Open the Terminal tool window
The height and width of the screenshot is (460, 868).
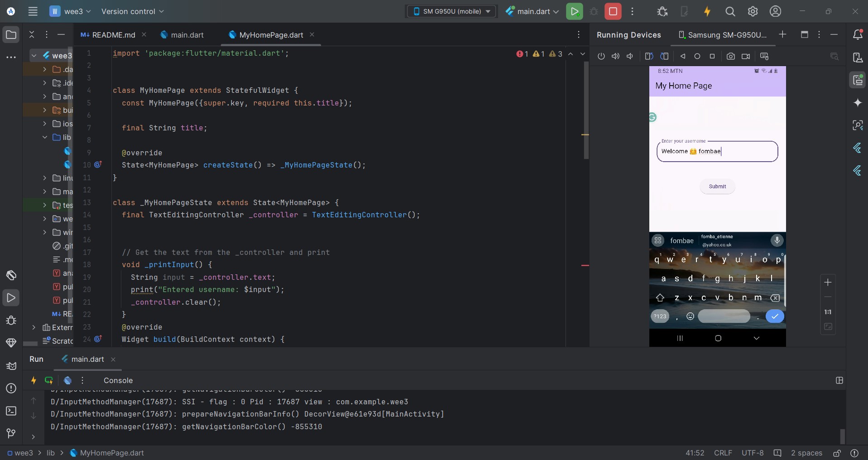[x=11, y=411]
